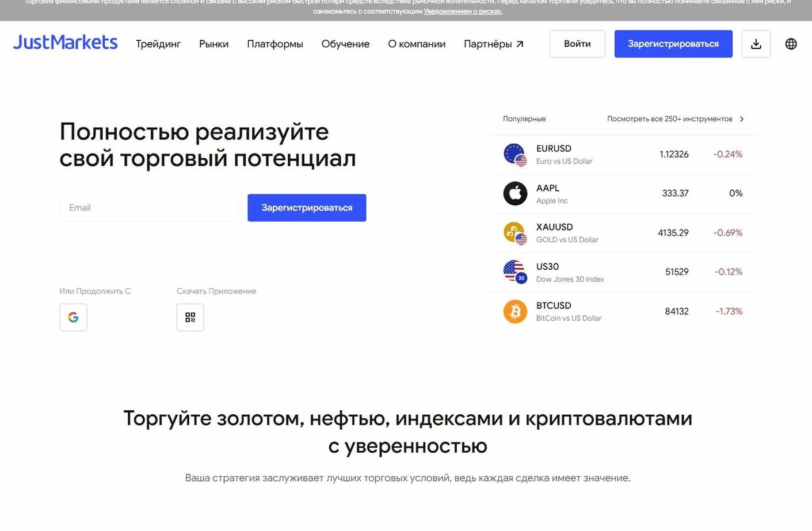Click the EURUSD flag icon
Viewport: 812px width, 531px height.
coord(515,154)
